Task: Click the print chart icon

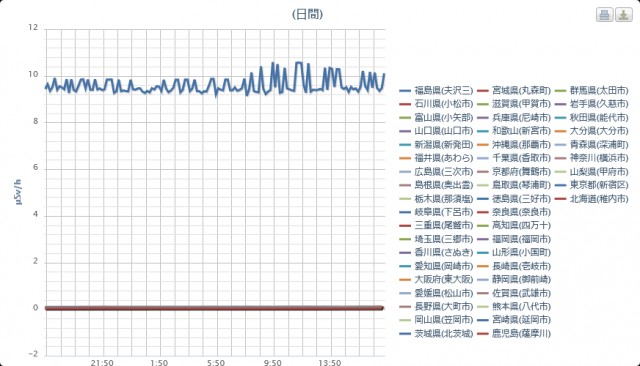Action: point(604,15)
